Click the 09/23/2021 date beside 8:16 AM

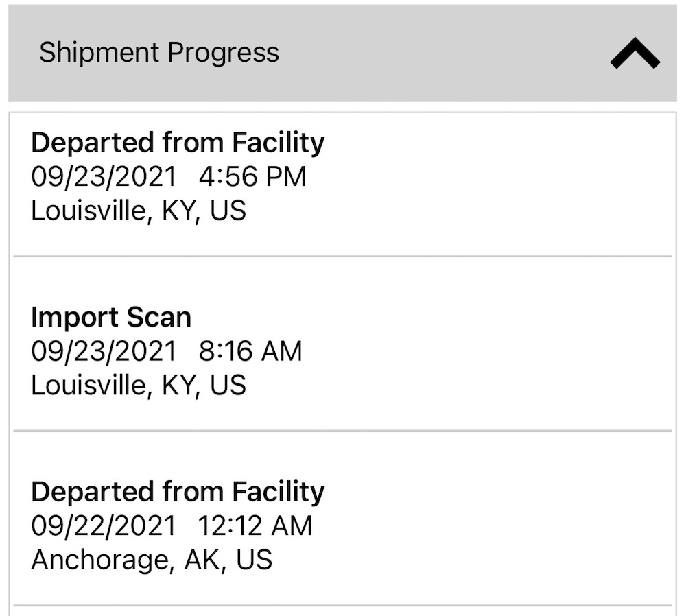point(104,351)
